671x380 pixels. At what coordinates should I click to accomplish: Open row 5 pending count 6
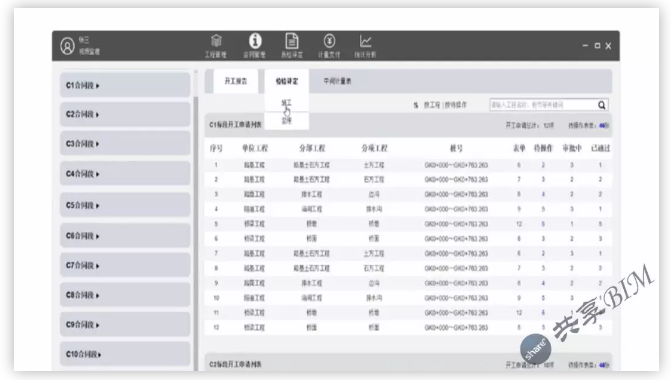[x=543, y=224]
